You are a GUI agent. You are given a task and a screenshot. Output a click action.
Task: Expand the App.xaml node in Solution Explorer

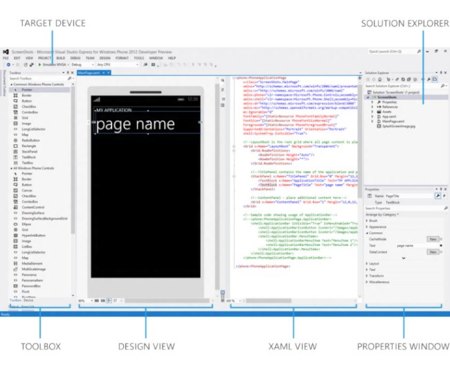pos(373,117)
